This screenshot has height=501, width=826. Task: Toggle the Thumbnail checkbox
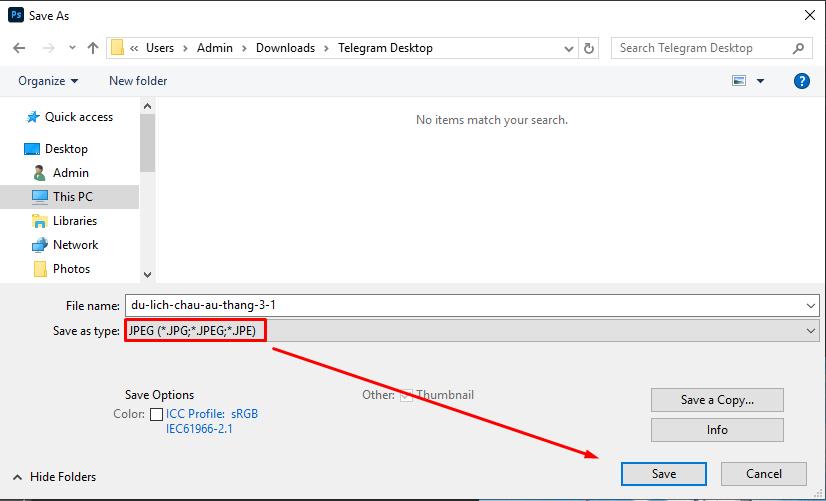pyautogui.click(x=406, y=395)
